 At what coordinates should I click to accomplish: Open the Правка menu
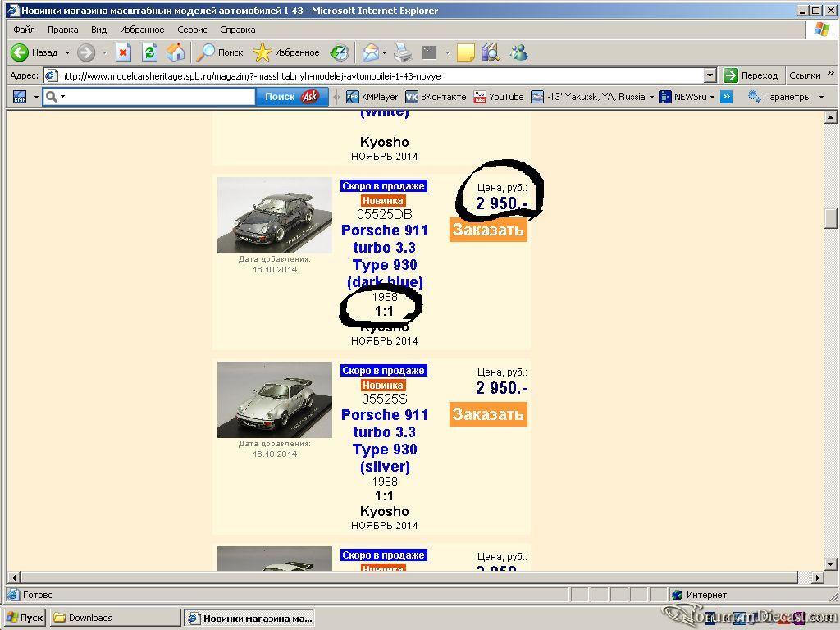62,30
